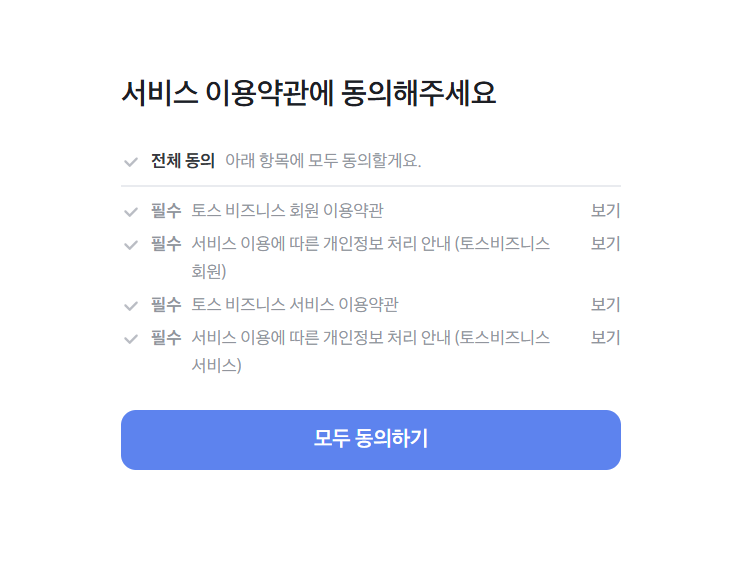
Task: Click the 필수 tag on the last terms item
Action: coord(166,338)
